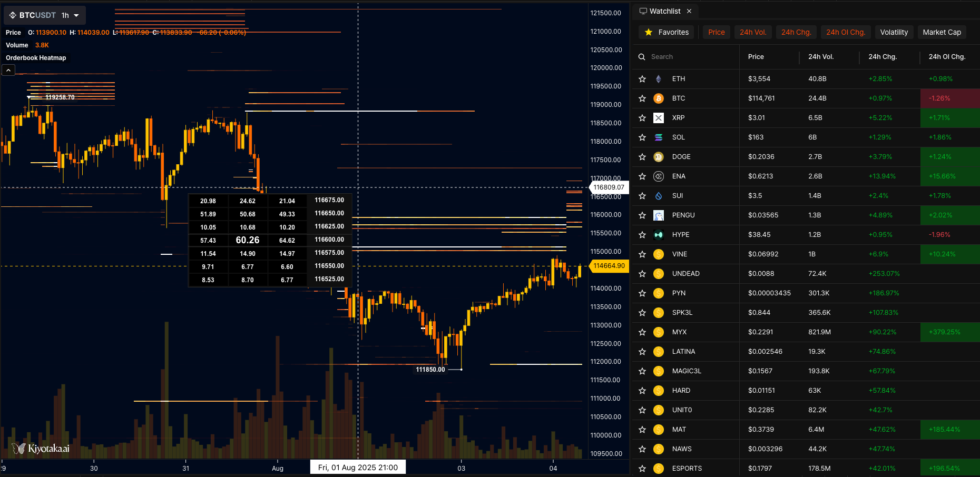Toggle favorite star for ETH
Screen dimensions: 980x477
point(642,79)
